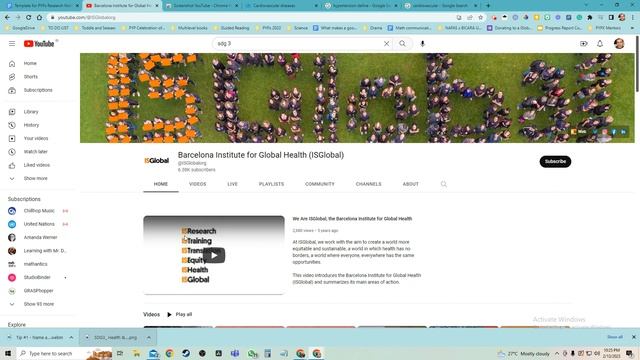Screen dimensions: 640x360
Task: Switch to the Channels tab
Action: click(369, 184)
